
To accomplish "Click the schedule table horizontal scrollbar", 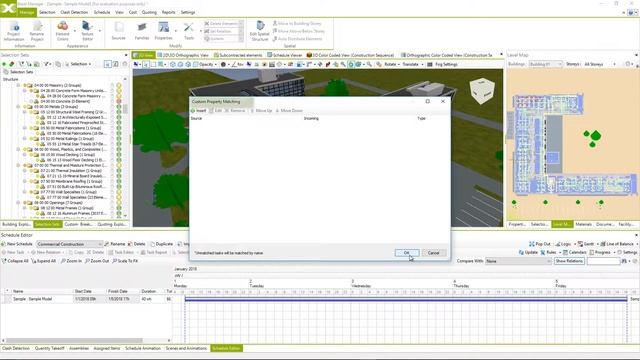I will pyautogui.click(x=74, y=340).
